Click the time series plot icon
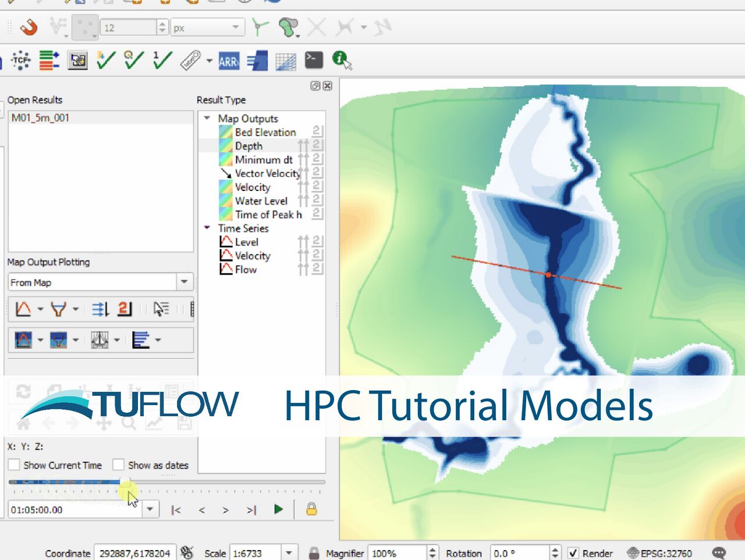Screen dimensions: 745x560 click(x=23, y=309)
